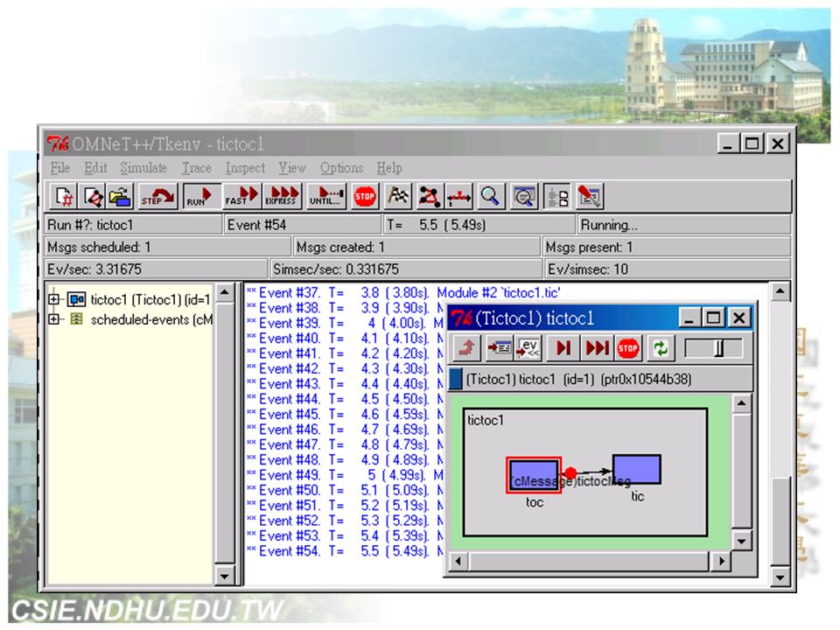Click the checkered flag finish icon
The height and width of the screenshot is (630, 840).
pos(397,197)
